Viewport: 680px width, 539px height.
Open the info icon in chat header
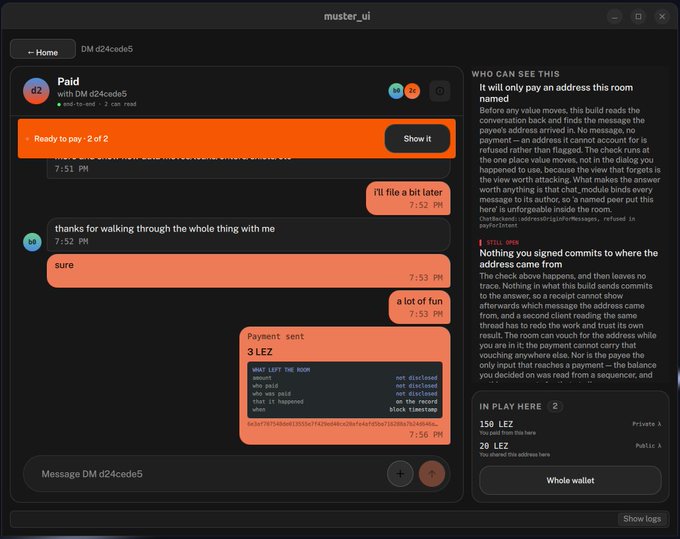(440, 91)
